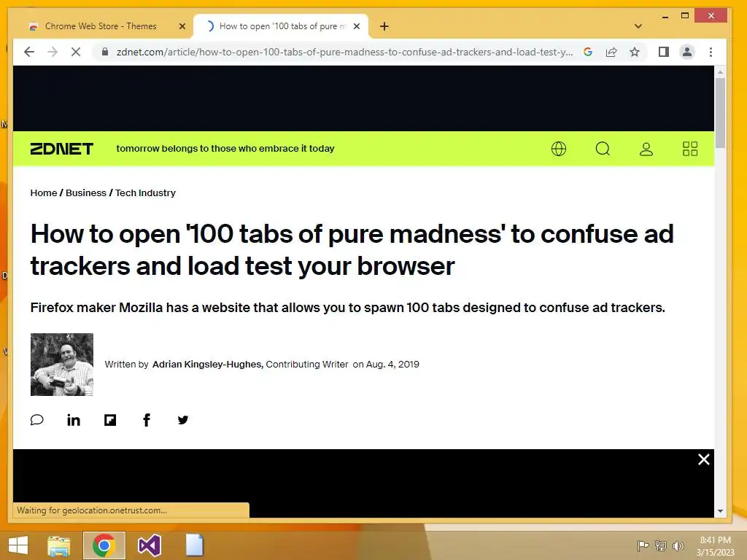Image resolution: width=747 pixels, height=560 pixels.
Task: Share the article on LinkedIn
Action: (x=74, y=419)
